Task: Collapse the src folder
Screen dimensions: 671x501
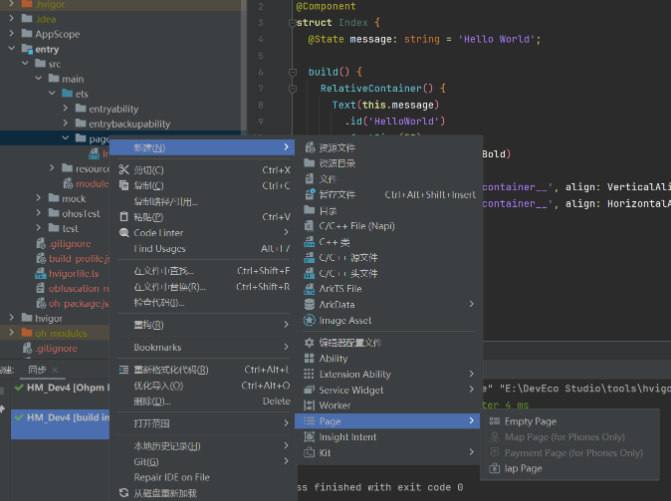Action: [25, 63]
